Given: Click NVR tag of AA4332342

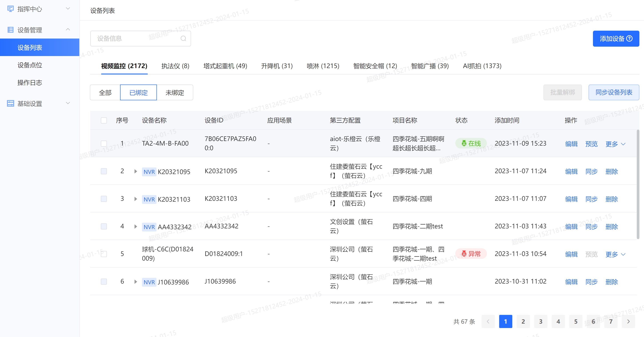Looking at the screenshot, I should pos(149,227).
